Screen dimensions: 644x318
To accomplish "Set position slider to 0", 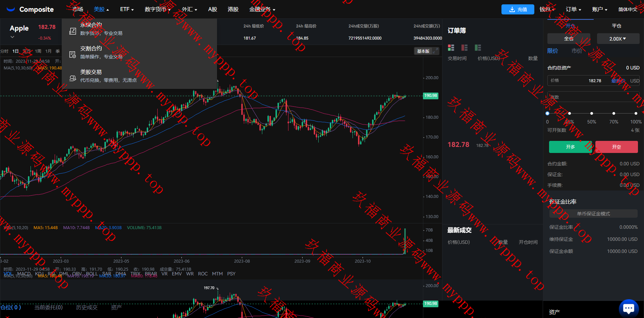I will (547, 113).
